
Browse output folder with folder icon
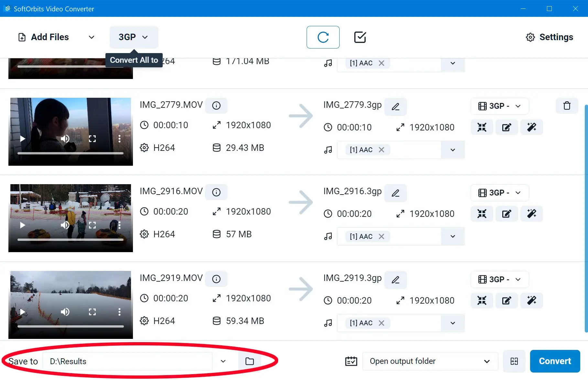[x=249, y=361]
